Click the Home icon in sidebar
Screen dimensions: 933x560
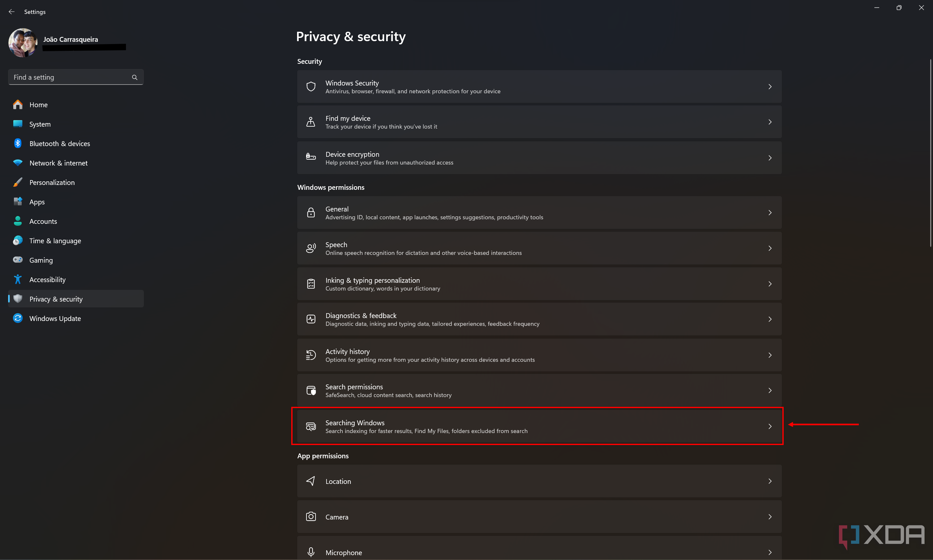18,105
